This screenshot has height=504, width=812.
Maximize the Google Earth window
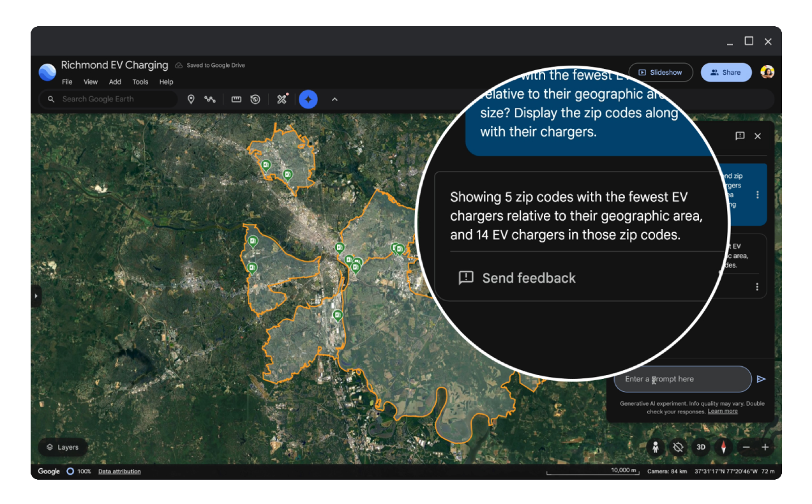pyautogui.click(x=749, y=41)
